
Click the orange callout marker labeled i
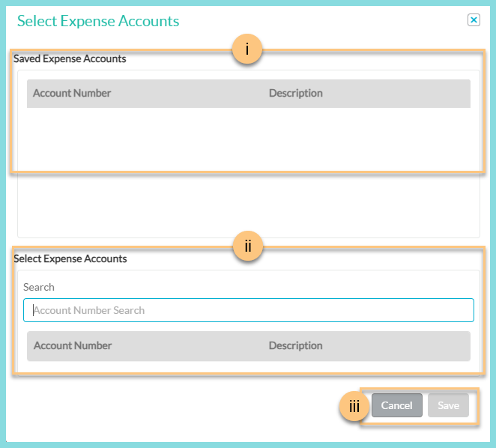[247, 50]
